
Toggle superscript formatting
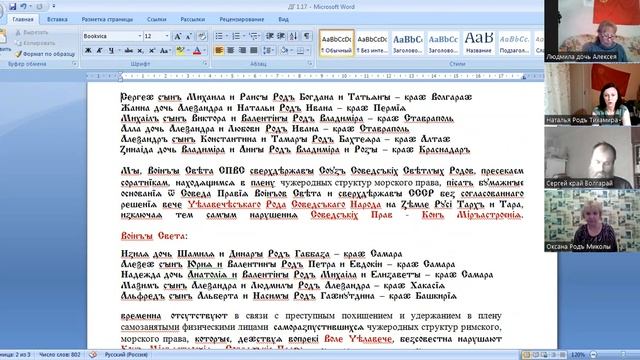(152, 51)
